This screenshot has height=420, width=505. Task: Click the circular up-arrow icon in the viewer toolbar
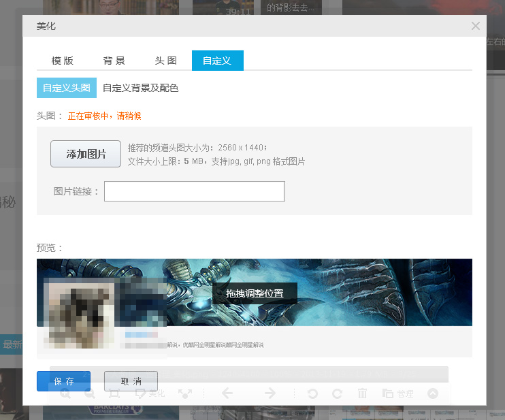pos(433,393)
